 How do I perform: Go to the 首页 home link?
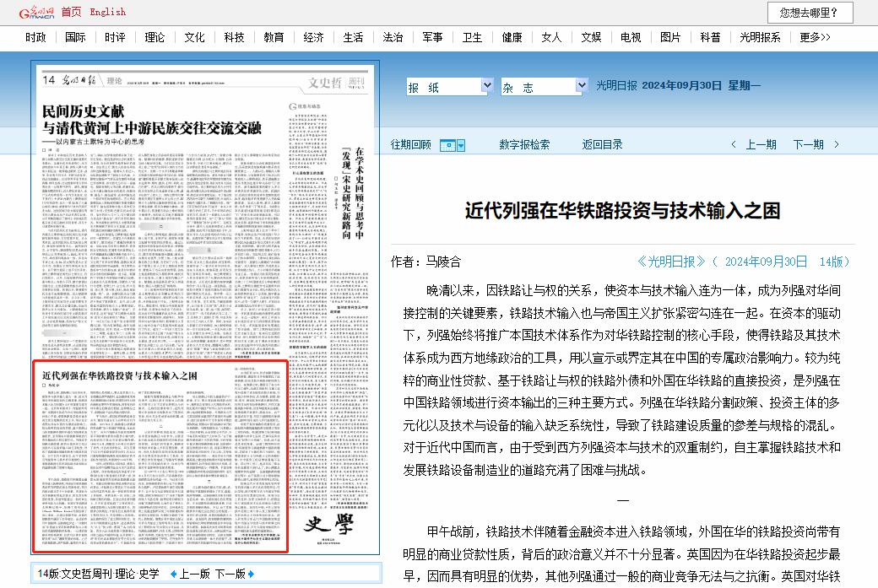(x=72, y=12)
